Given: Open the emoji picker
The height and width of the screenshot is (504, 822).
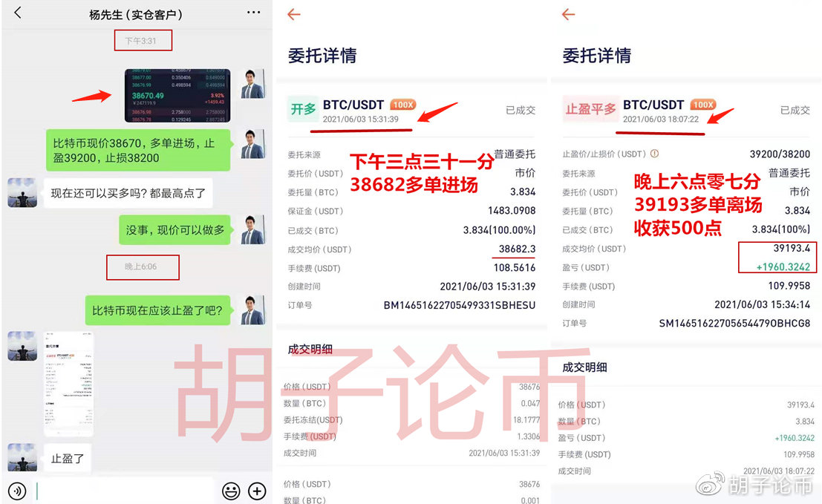Looking at the screenshot, I should [x=230, y=491].
